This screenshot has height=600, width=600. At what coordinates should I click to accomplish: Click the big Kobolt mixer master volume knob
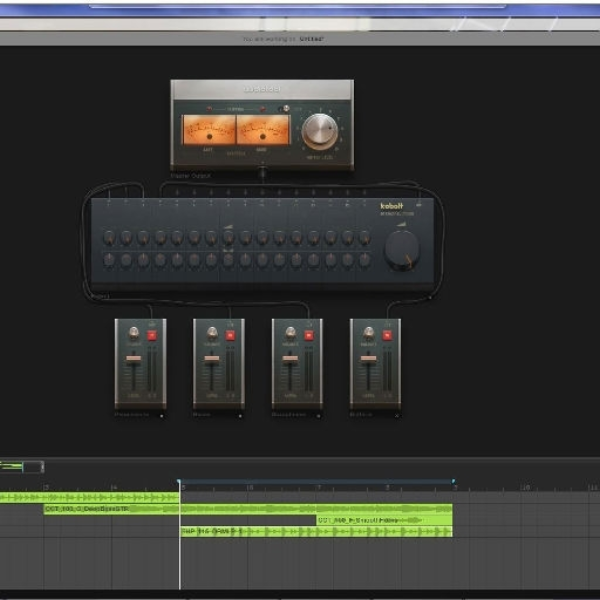(402, 250)
